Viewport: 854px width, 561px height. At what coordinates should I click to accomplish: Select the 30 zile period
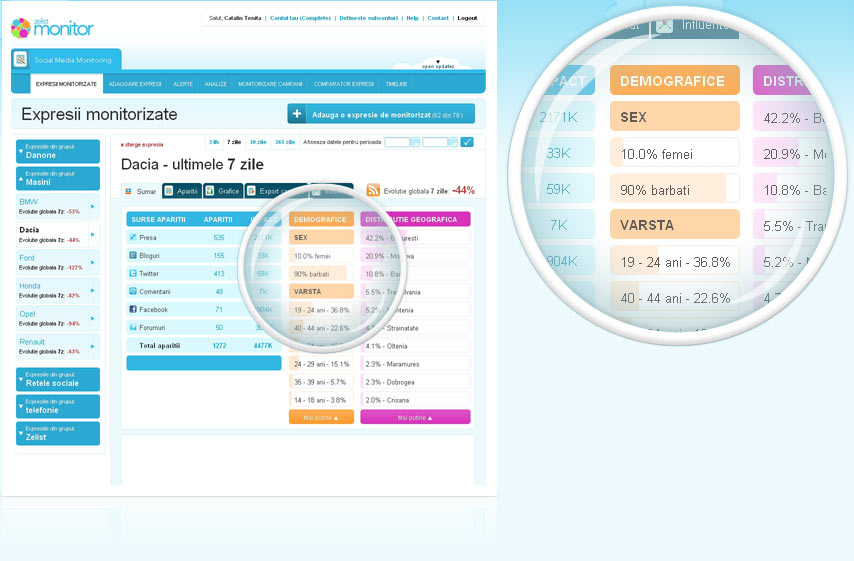[x=258, y=142]
